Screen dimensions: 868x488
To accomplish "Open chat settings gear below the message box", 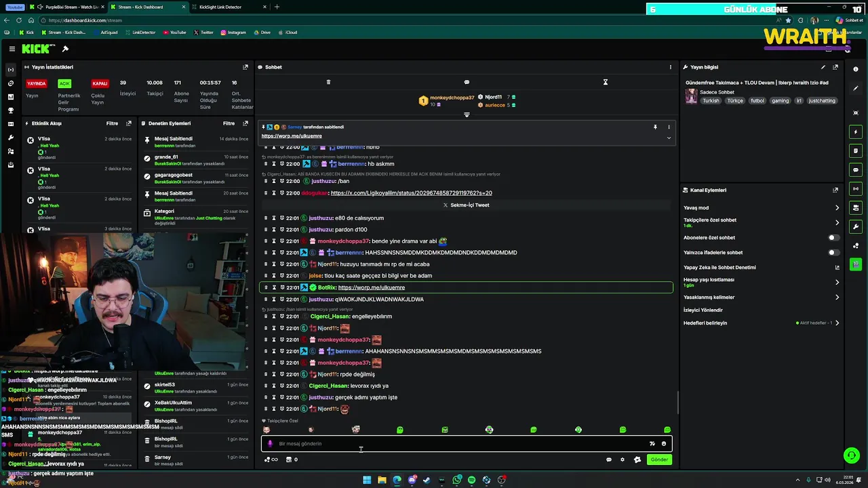I will [x=623, y=460].
